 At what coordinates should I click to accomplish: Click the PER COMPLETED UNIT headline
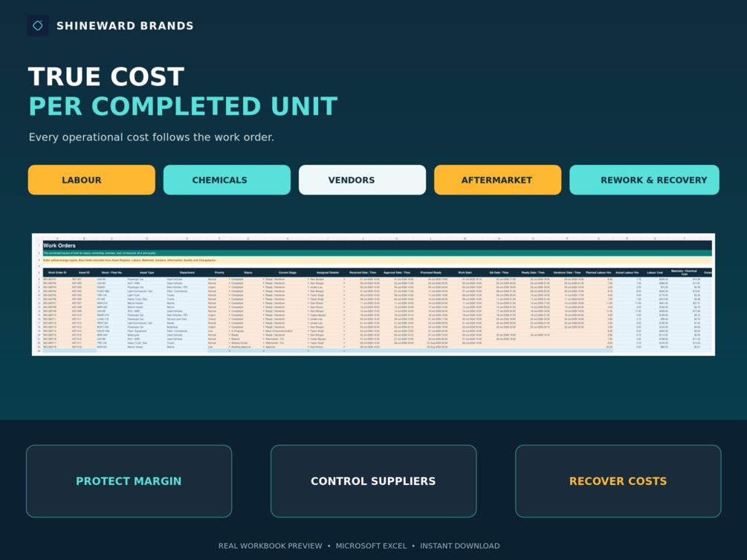(183, 106)
